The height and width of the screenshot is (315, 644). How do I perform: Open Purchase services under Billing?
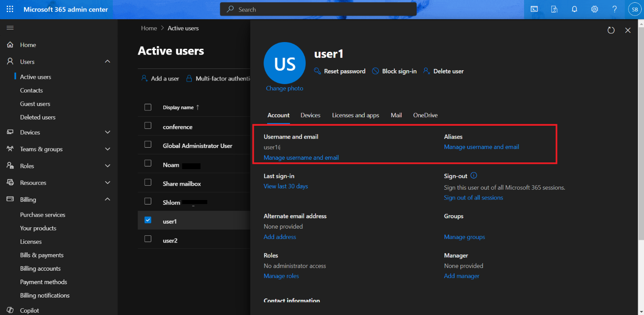point(43,215)
